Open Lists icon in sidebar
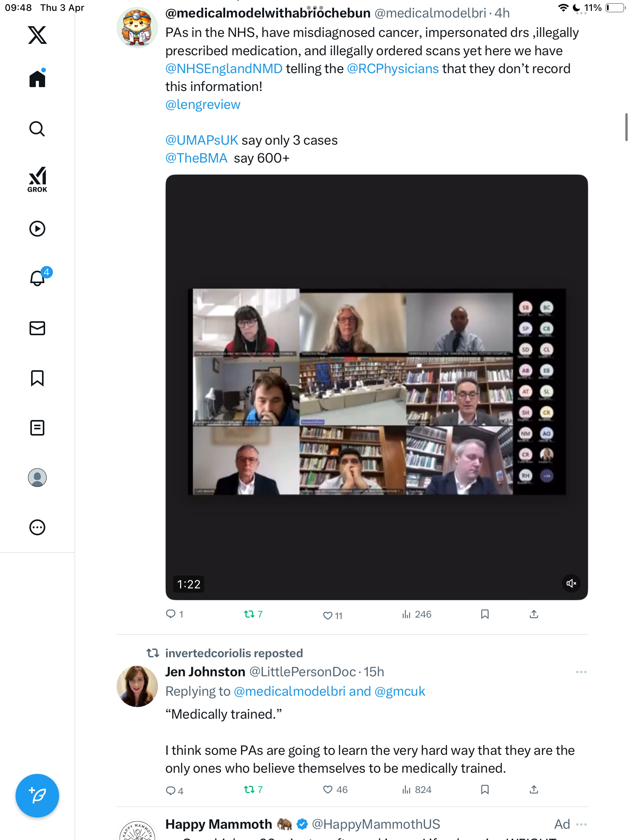 pos(37,428)
